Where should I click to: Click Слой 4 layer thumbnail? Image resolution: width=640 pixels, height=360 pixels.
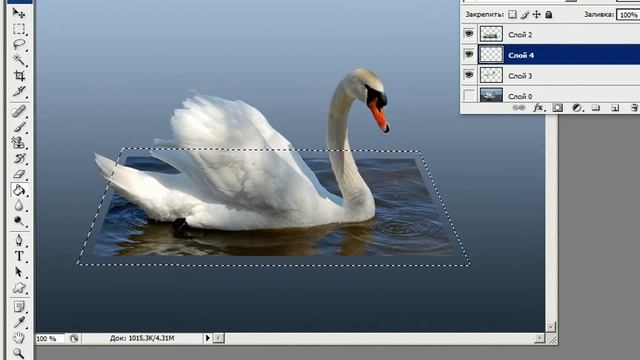(x=491, y=54)
